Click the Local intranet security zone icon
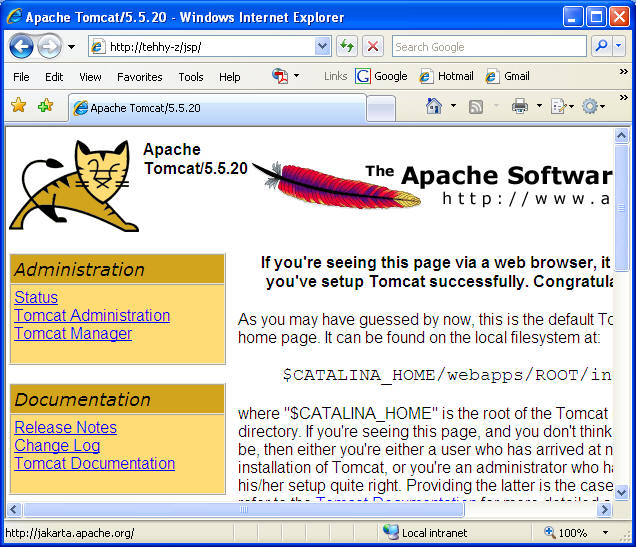636x547 pixels. pos(391,532)
